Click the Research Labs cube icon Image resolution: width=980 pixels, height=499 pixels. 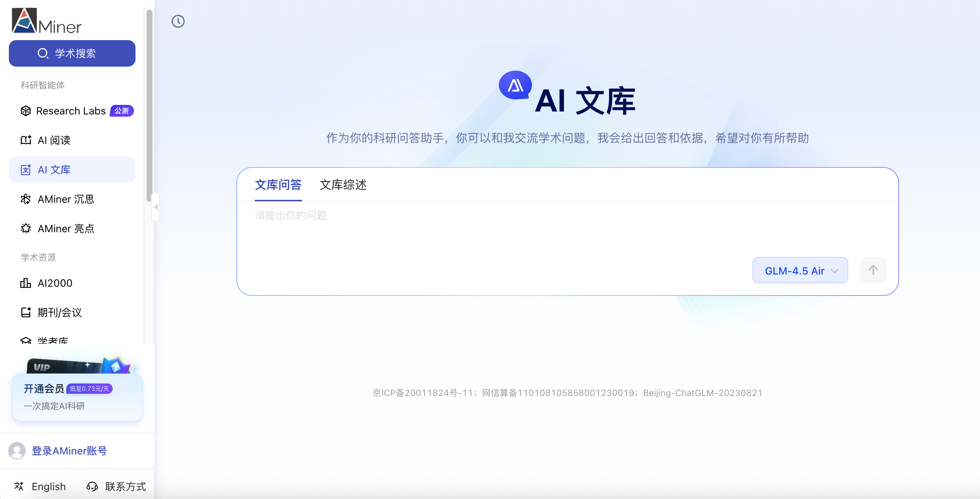(25, 111)
